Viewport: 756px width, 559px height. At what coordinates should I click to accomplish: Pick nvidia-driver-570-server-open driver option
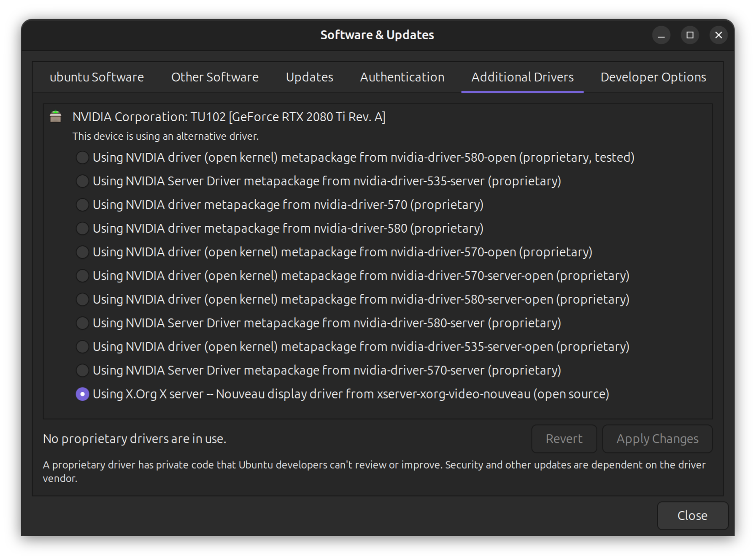click(x=82, y=276)
